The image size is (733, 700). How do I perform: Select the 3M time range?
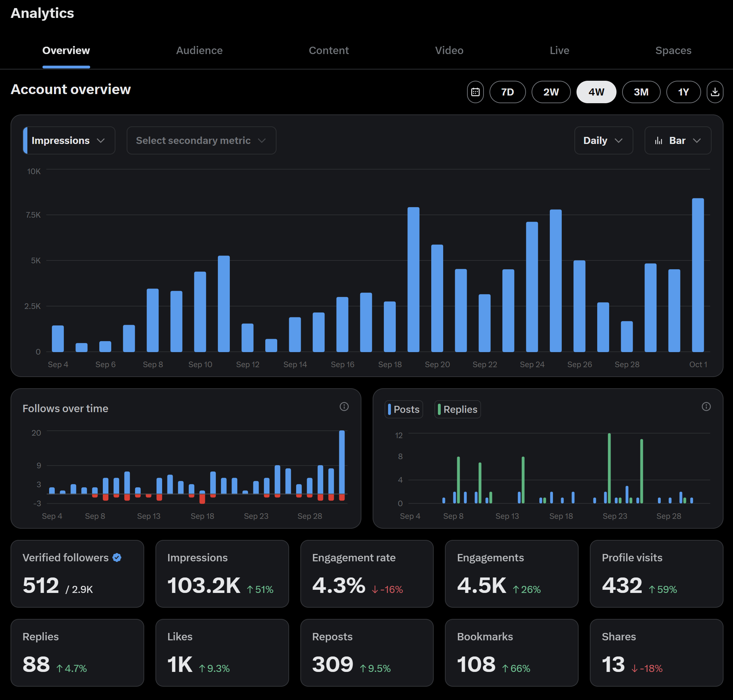640,92
